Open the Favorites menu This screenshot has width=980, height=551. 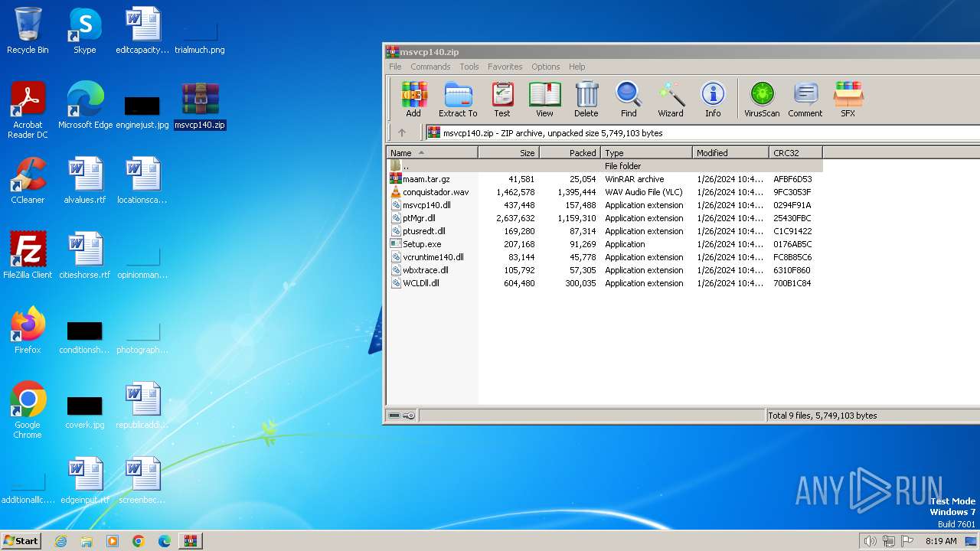pyautogui.click(x=505, y=67)
